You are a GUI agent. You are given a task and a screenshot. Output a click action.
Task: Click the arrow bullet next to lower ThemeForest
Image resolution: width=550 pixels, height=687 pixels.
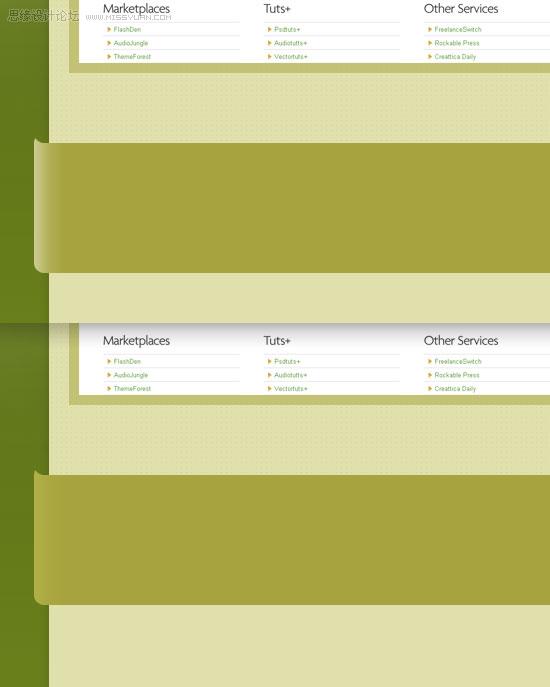(109, 389)
